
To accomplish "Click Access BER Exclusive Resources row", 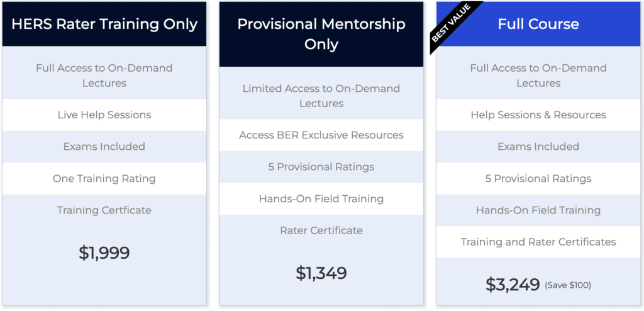I will 321,135.
